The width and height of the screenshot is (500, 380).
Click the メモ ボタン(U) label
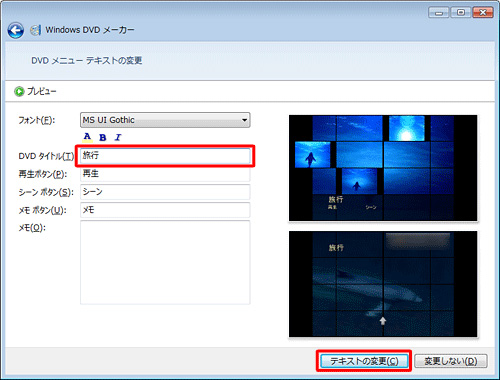[42, 210]
